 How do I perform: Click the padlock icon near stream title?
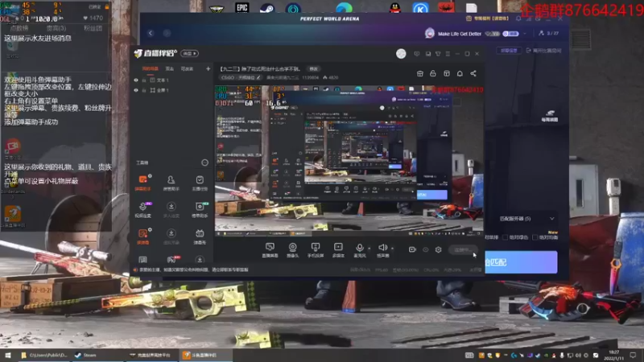point(433,73)
